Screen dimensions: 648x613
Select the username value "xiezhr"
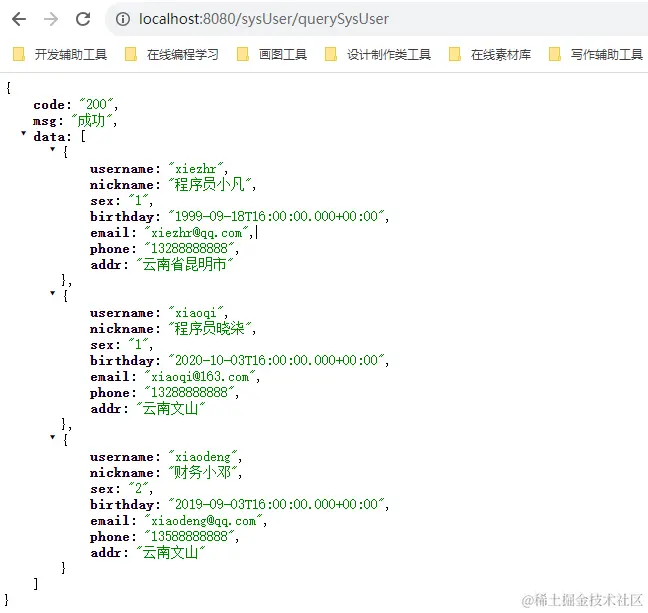[x=196, y=168]
